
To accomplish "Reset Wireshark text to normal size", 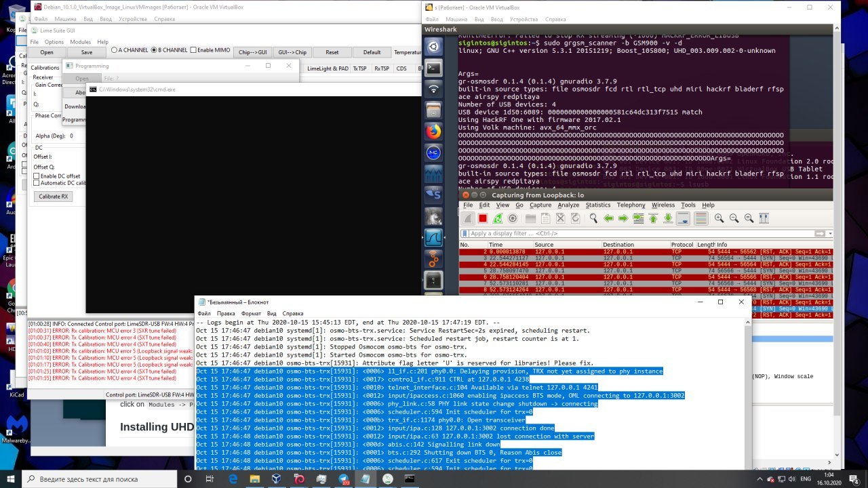I will [749, 218].
